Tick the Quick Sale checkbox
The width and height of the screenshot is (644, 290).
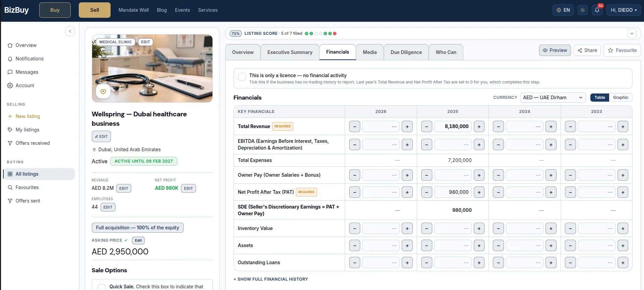click(x=102, y=287)
